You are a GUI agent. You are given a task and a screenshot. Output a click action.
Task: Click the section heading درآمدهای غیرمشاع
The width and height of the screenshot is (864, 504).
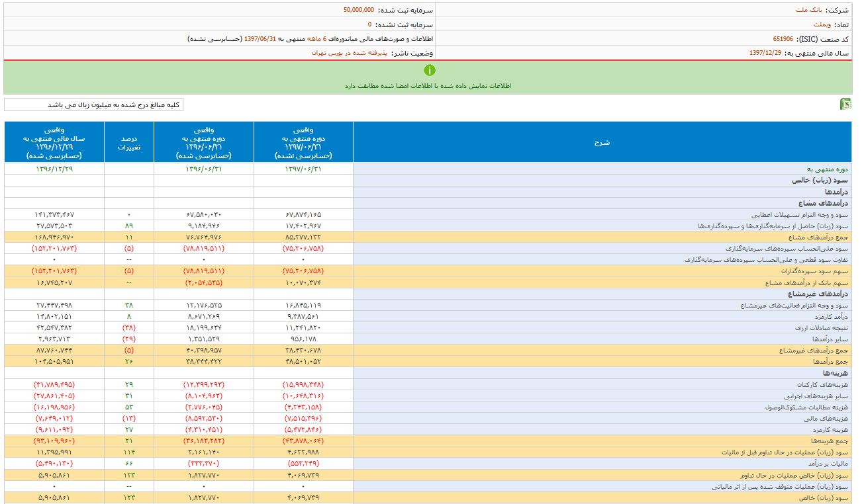817,294
